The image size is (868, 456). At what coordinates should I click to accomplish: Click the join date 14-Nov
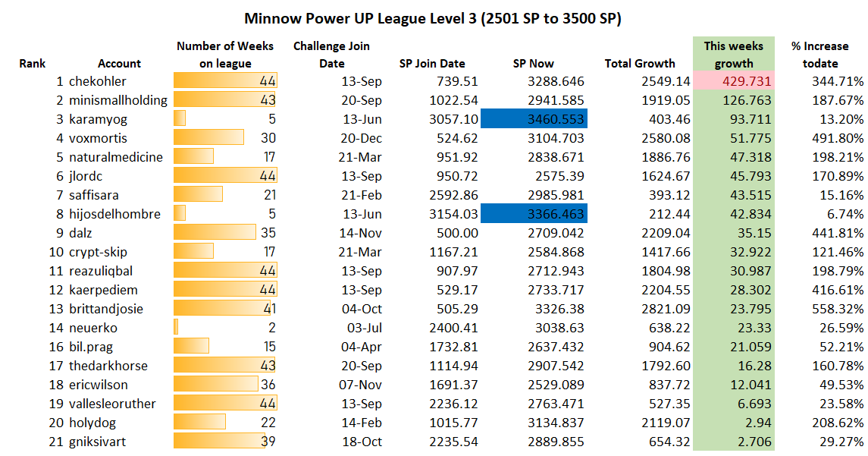[361, 233]
